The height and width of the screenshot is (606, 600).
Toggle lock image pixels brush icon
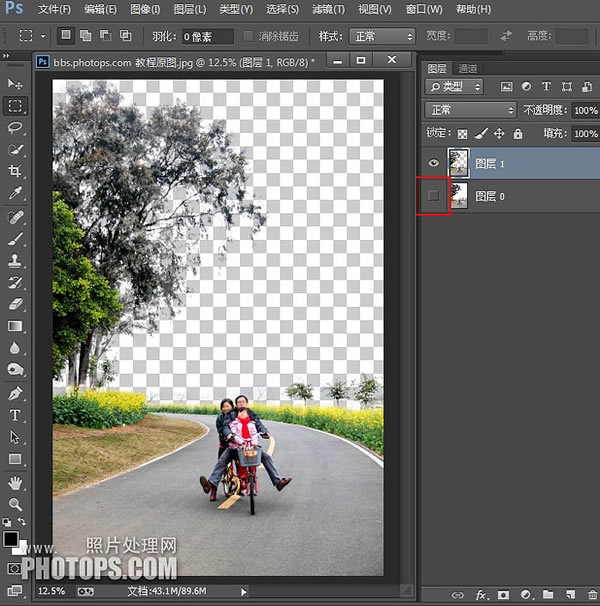tap(481, 134)
